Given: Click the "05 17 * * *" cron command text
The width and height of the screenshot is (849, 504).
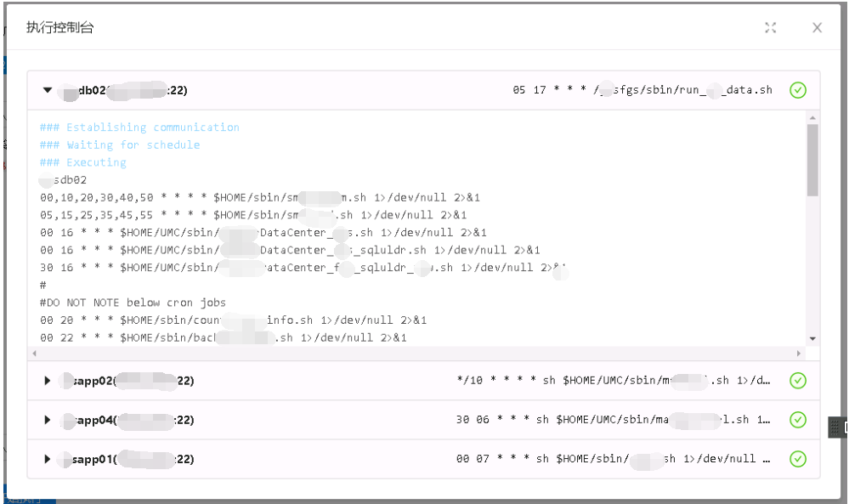Looking at the screenshot, I should [x=642, y=90].
